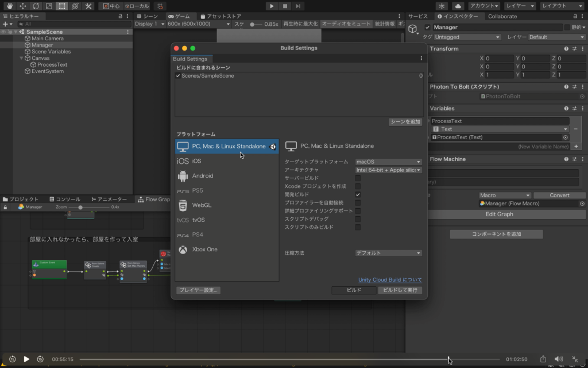Image resolution: width=588 pixels, height=368 pixels.
Task: Open the Text variable type dropdown
Action: tap(500, 129)
